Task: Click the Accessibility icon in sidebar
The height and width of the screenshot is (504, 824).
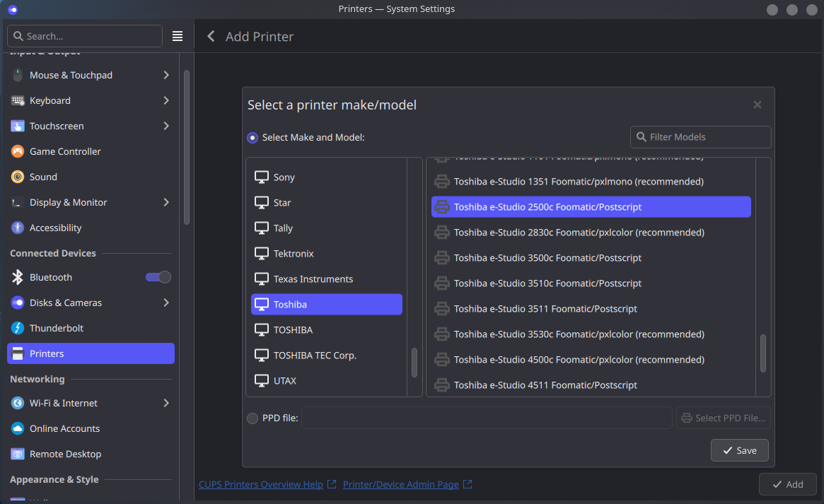Action: [18, 228]
